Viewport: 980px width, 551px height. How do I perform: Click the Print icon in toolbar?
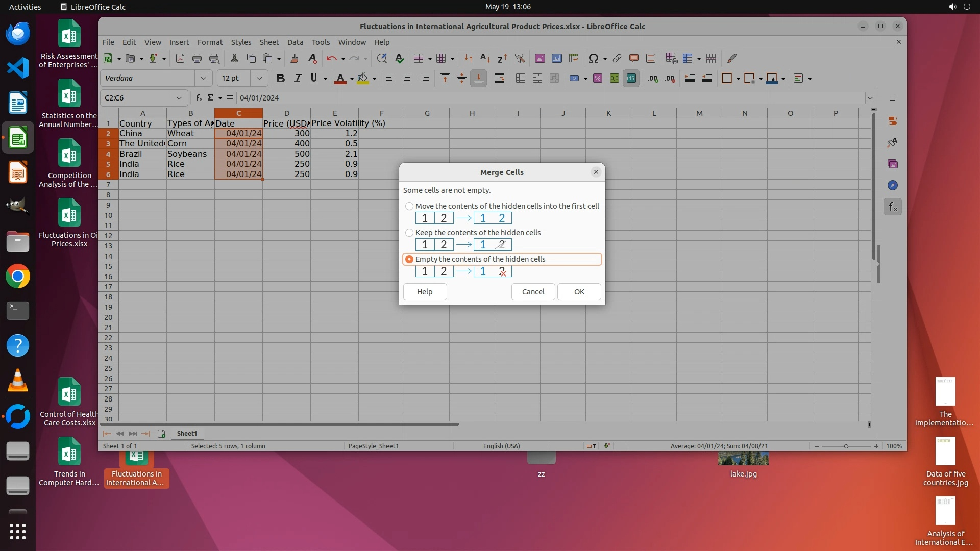pos(197,59)
